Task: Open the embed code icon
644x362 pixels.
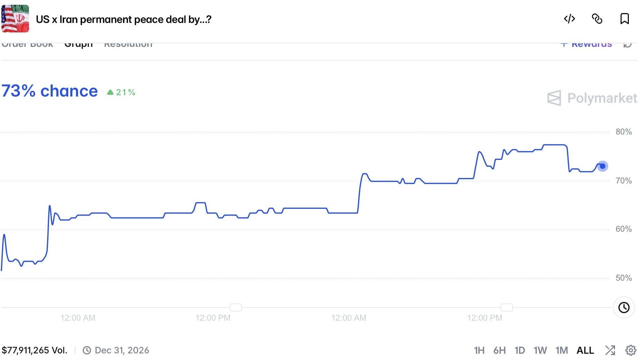Action: coord(569,19)
